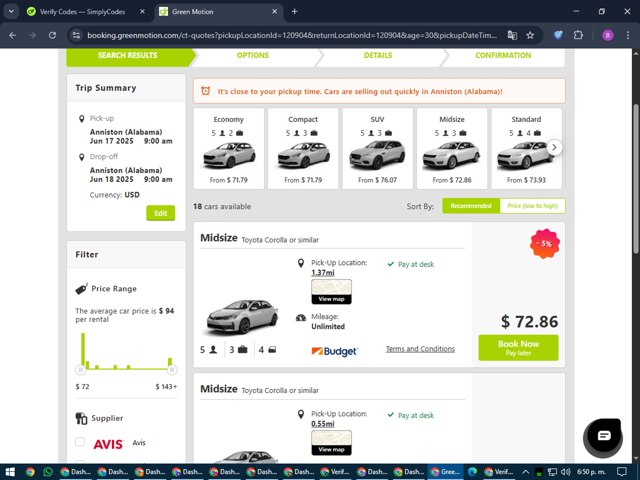Click the site information icon in address bar
The height and width of the screenshot is (480, 640).
tap(76, 36)
